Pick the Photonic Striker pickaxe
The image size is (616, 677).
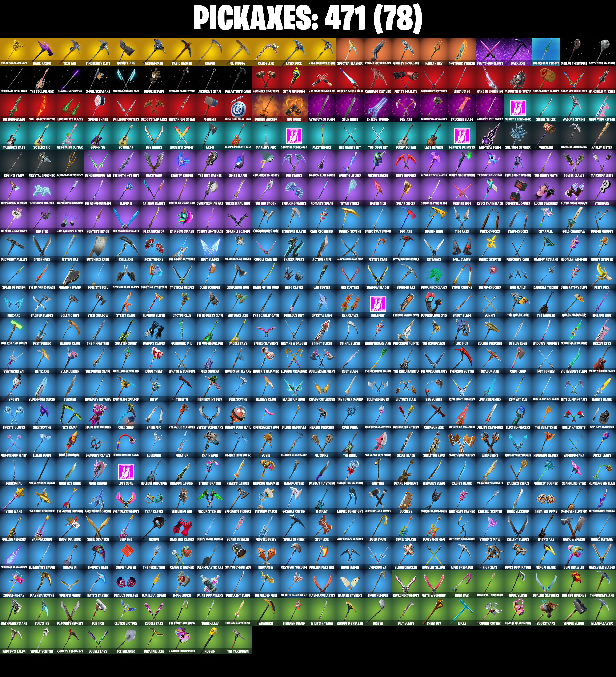462,52
